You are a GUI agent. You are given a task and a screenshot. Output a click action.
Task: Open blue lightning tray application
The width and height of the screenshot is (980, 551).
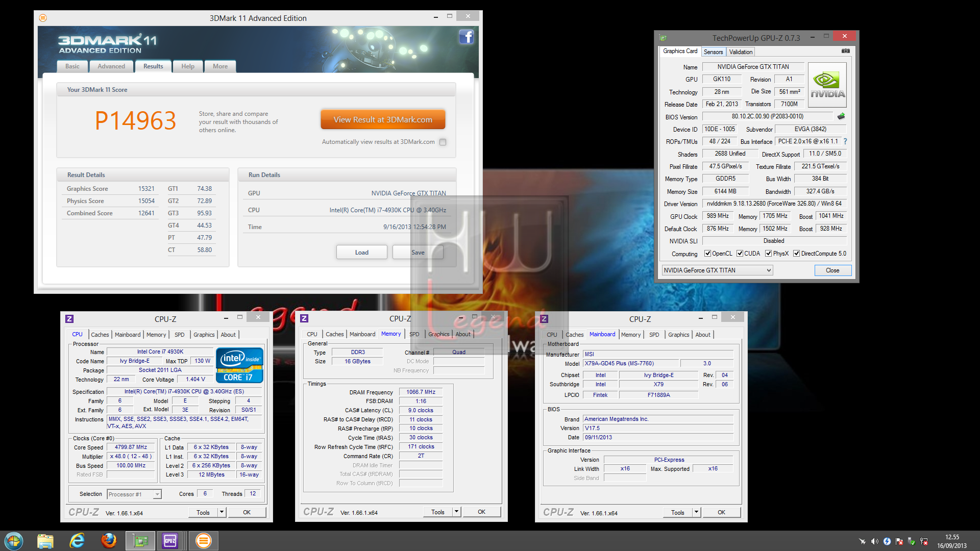click(887, 541)
